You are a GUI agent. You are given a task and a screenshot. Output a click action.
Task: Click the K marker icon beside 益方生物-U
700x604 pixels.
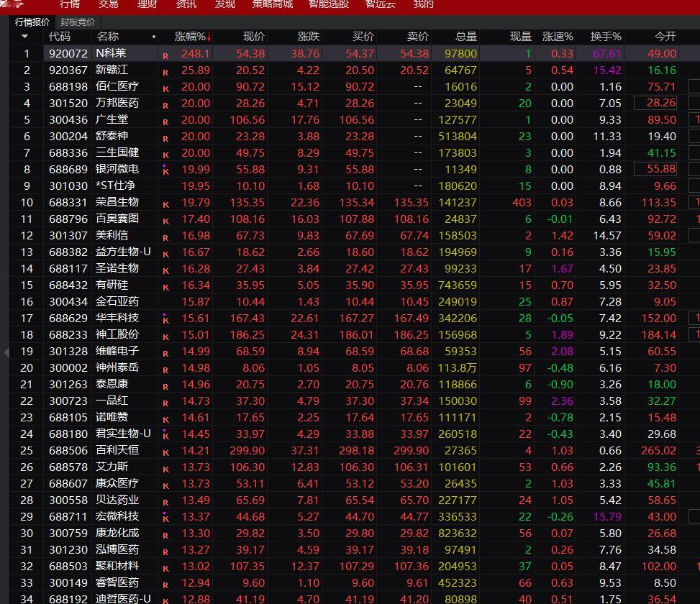click(x=165, y=255)
